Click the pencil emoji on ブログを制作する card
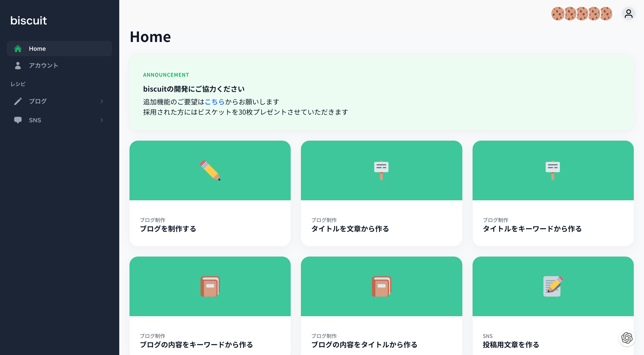The height and width of the screenshot is (355, 644). [x=210, y=170]
